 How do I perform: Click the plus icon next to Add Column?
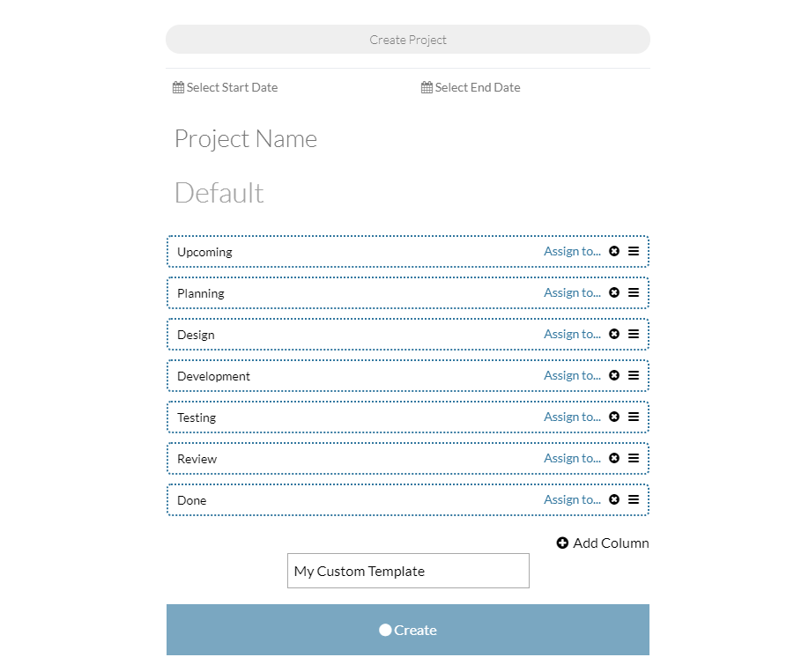coord(562,543)
